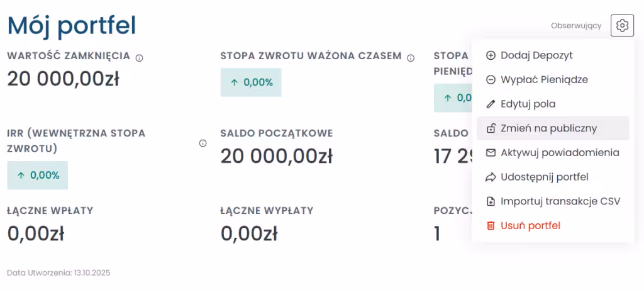644x292 pixels.
Task: Switch portfolio via Zmień na publiczny
Action: click(x=548, y=128)
